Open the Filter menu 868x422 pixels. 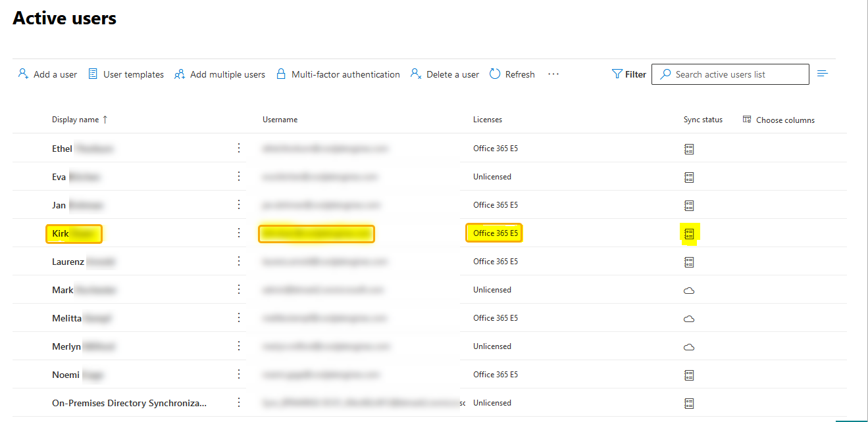pos(629,74)
